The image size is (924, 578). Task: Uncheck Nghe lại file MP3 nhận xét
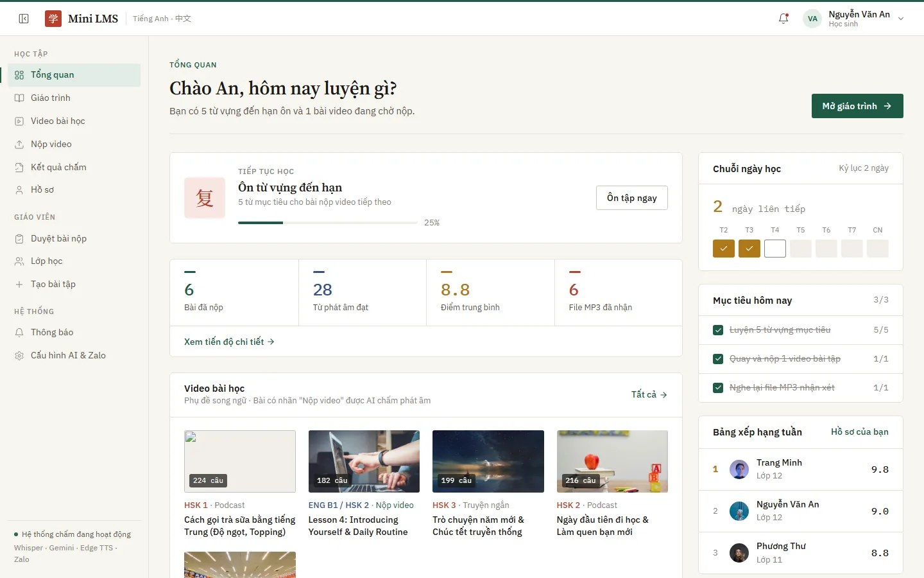718,388
